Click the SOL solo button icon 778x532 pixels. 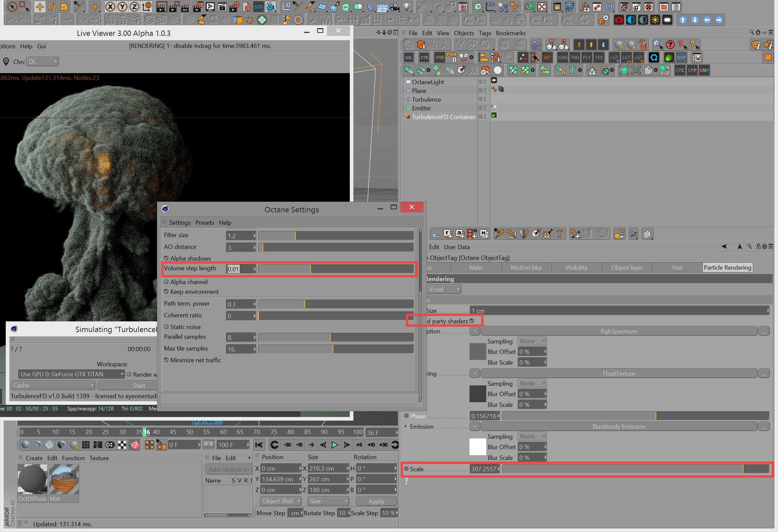pos(408,57)
